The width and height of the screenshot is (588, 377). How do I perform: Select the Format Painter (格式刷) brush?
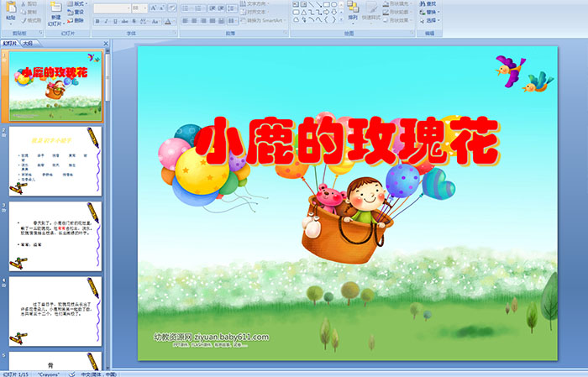click(24, 20)
